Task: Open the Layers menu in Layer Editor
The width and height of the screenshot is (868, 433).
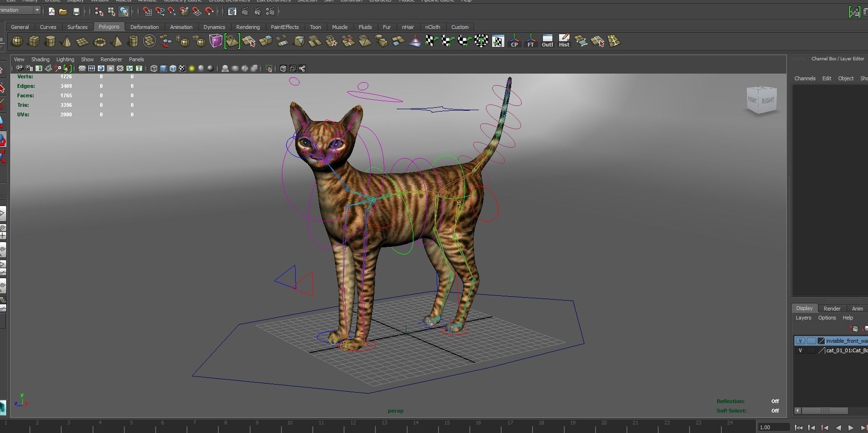Action: (x=803, y=318)
